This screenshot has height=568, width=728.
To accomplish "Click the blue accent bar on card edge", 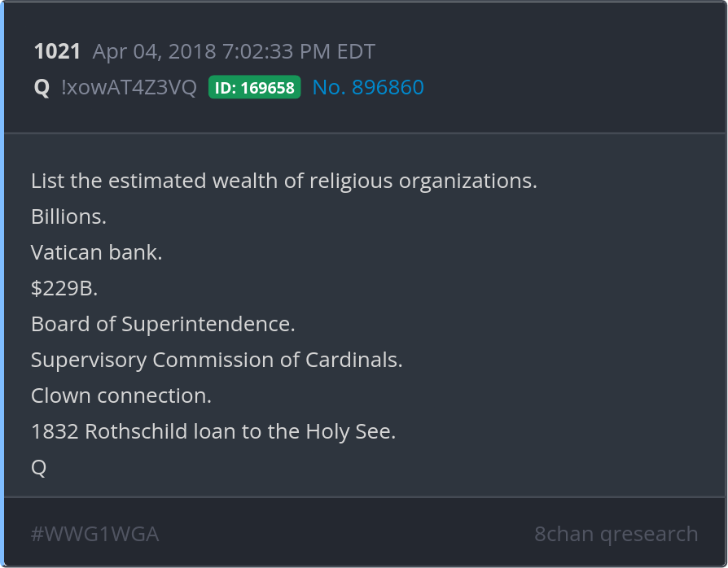I will coord(2,284).
